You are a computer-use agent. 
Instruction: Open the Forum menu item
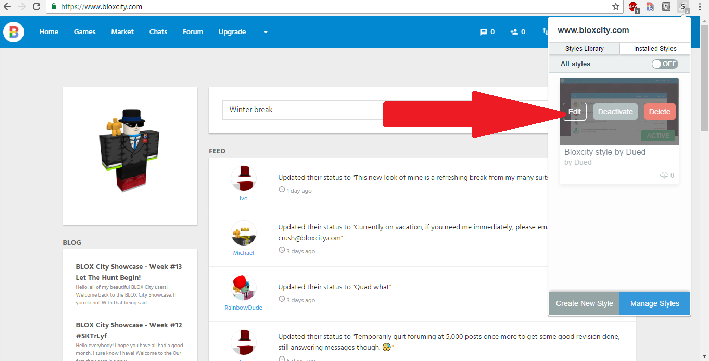pyautogui.click(x=193, y=32)
